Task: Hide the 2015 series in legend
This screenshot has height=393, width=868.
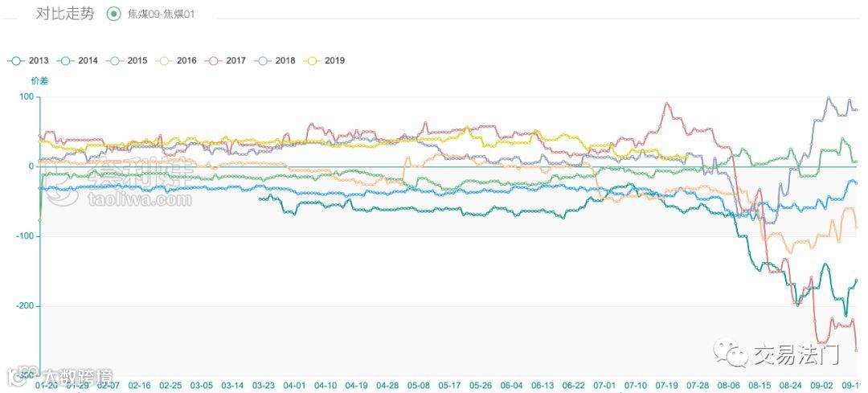Action: pos(115,61)
